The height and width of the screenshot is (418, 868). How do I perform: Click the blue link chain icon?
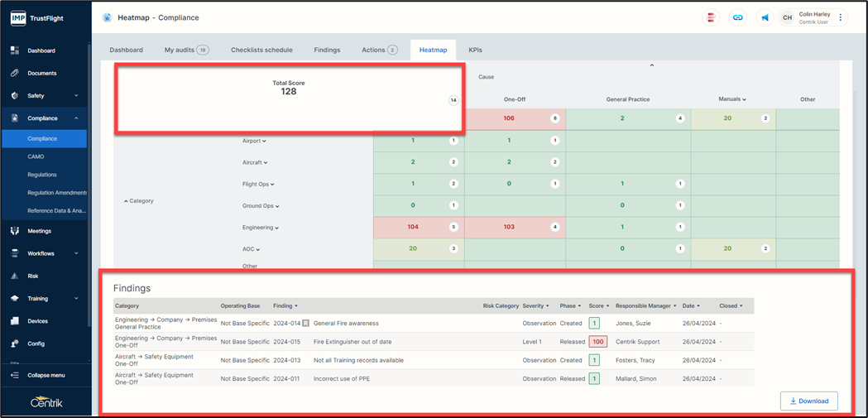pos(738,17)
